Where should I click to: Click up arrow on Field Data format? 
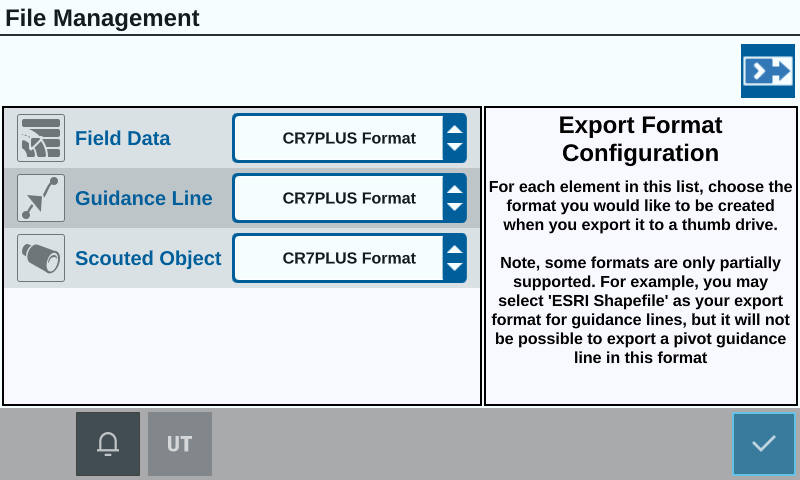click(455, 129)
